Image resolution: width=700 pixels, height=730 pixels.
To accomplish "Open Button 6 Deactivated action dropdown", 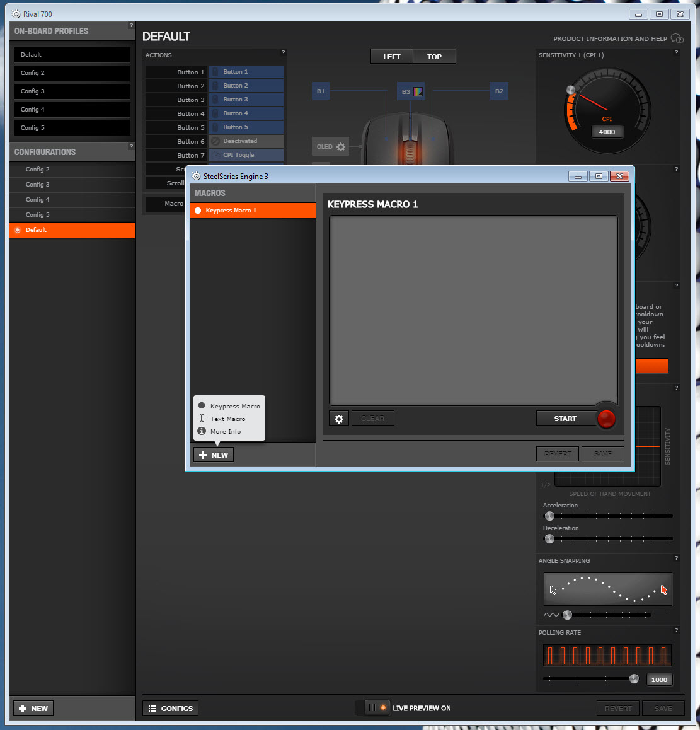I will (246, 141).
